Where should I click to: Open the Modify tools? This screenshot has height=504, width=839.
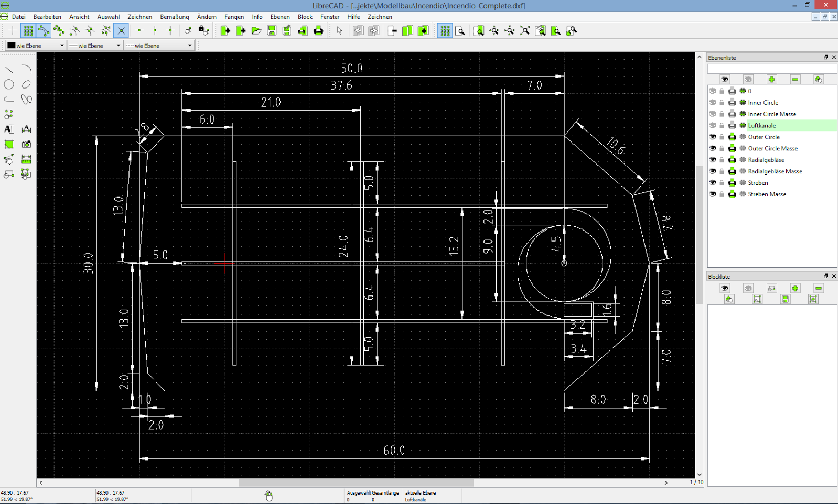(x=9, y=159)
